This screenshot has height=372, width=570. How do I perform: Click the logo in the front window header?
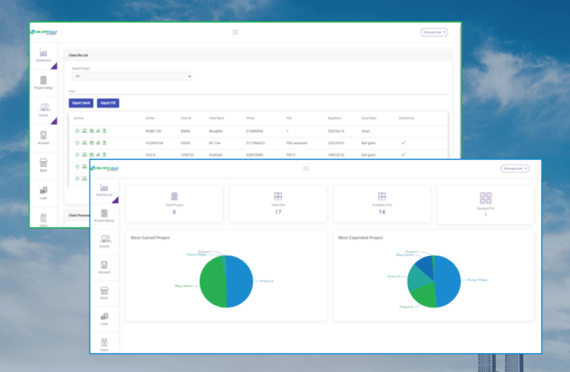(x=105, y=168)
